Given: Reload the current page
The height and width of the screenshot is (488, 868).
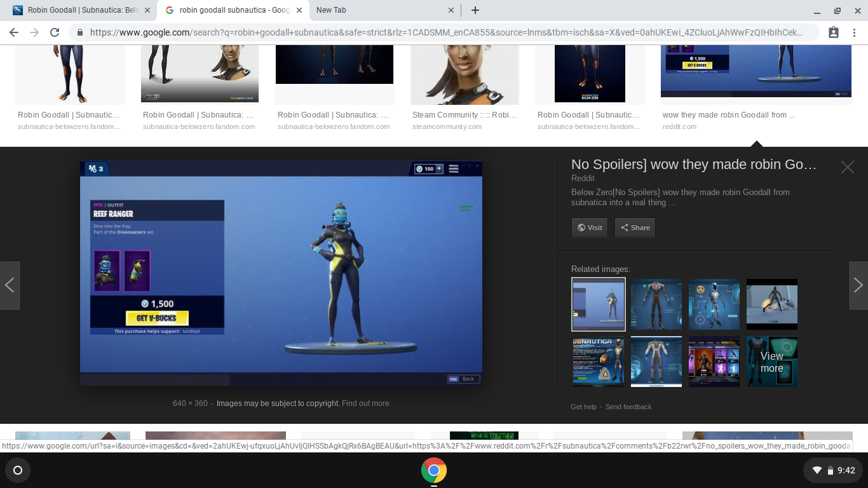Looking at the screenshot, I should 55,32.
